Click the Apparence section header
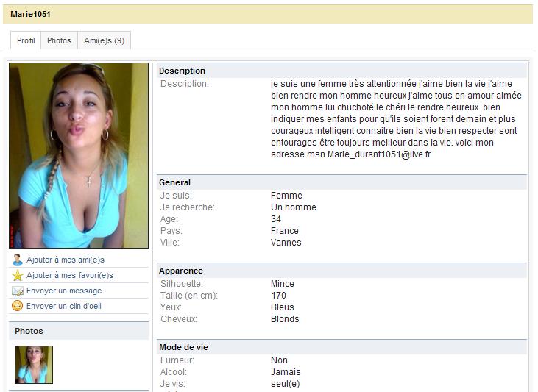Viewport: 538px width, 392px height. click(x=180, y=271)
